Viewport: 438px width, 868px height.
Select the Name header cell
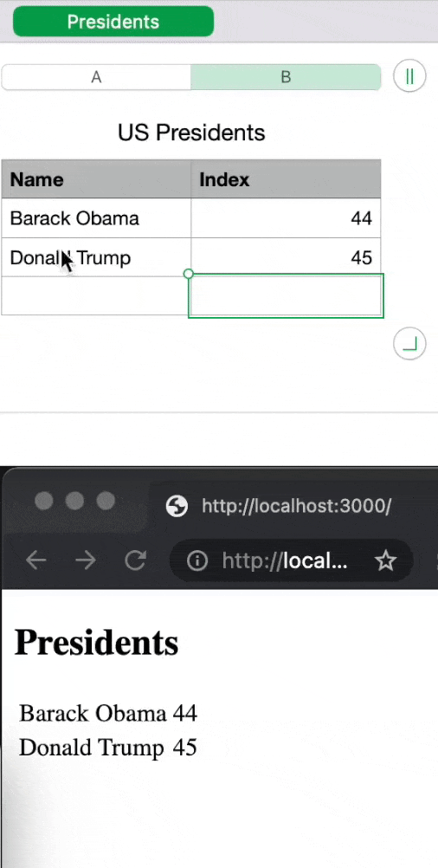coord(96,179)
